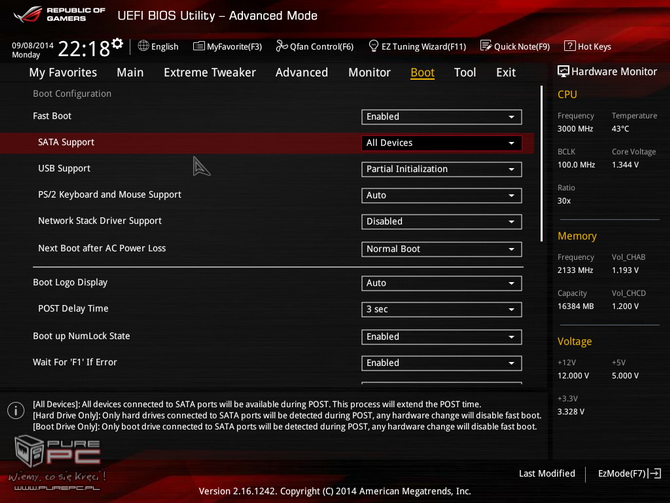This screenshot has height=503, width=670.
Task: Click the EzMode exit arrow icon
Action: click(655, 474)
